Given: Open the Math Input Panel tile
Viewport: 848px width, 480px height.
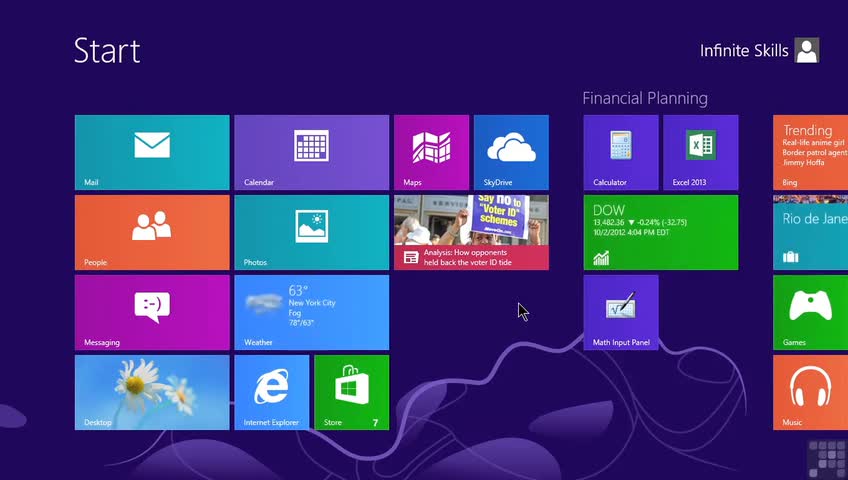Looking at the screenshot, I should (621, 312).
